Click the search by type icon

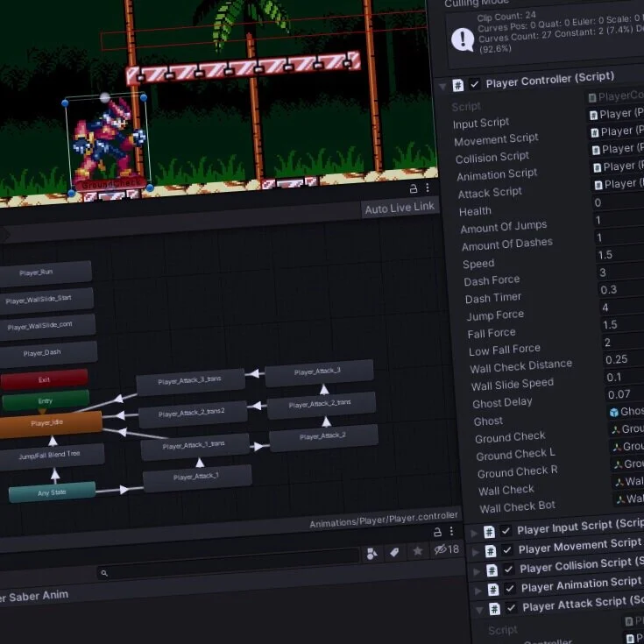coord(372,554)
